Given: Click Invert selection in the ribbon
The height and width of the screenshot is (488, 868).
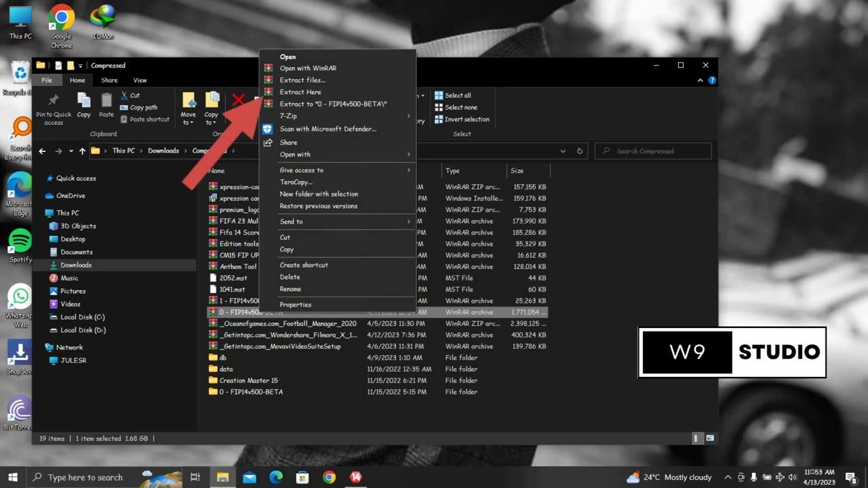Looking at the screenshot, I should (x=462, y=119).
